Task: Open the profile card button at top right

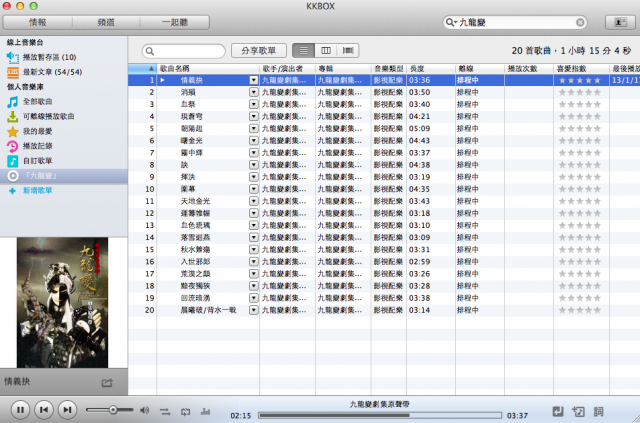Action: (x=620, y=22)
